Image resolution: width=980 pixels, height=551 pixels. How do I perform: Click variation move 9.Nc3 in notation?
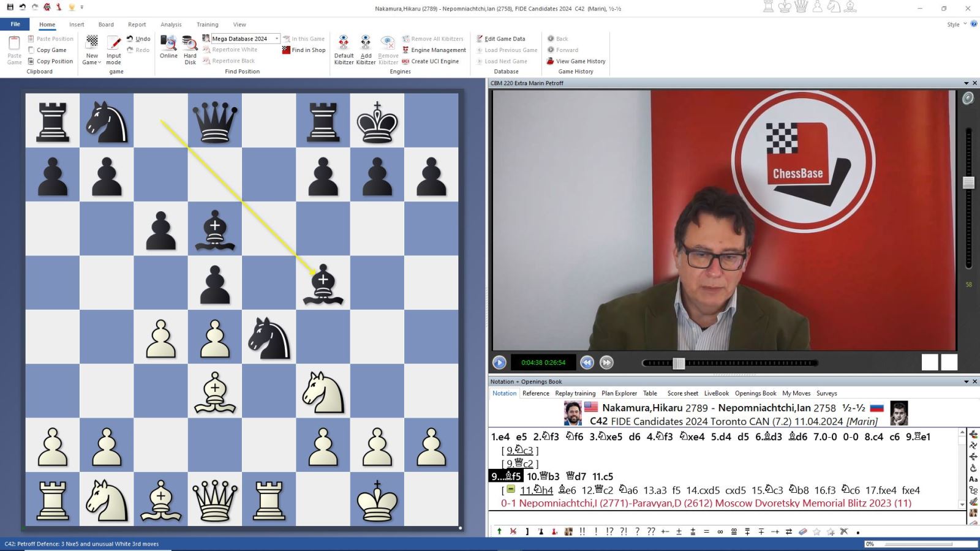tap(520, 451)
